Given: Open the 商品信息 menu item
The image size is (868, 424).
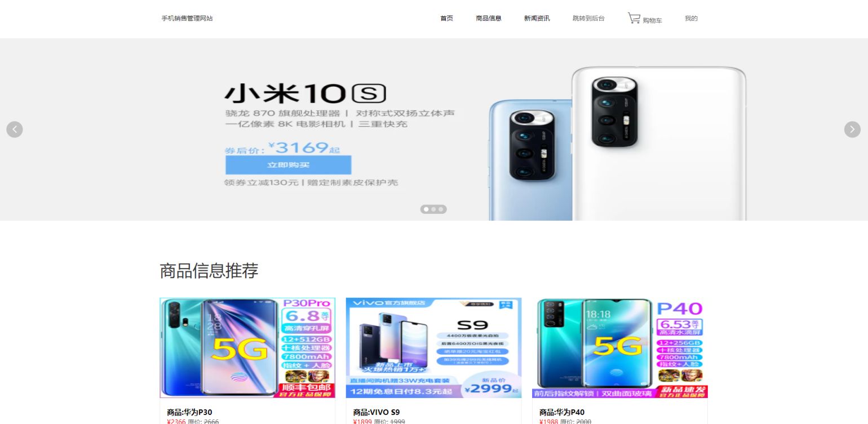Looking at the screenshot, I should click(x=489, y=19).
